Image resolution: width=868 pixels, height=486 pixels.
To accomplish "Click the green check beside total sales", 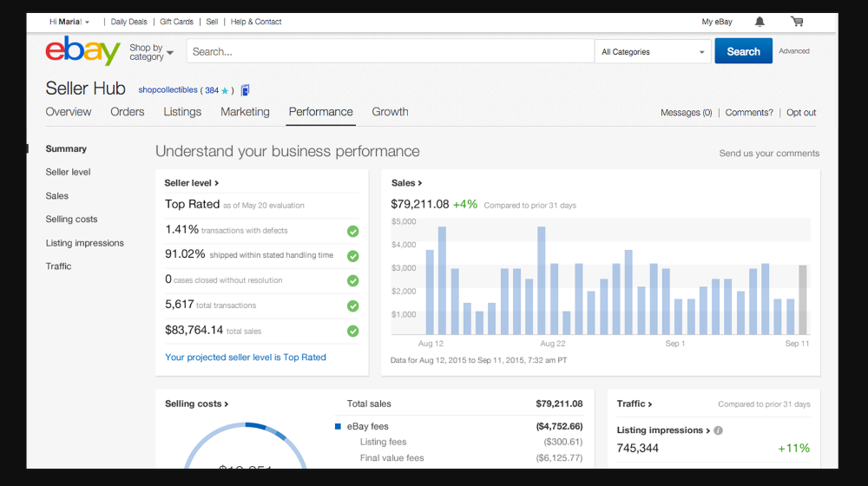I will (352, 331).
